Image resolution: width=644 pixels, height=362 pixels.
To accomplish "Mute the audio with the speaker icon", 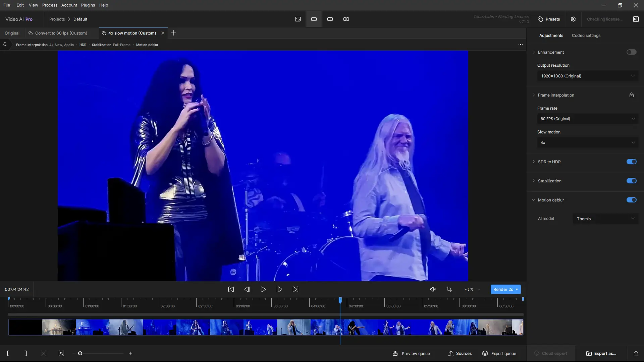I will (433, 289).
